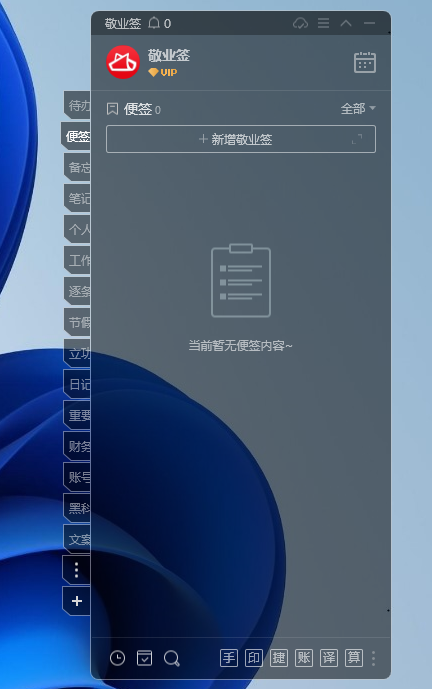The image size is (432, 689).
Task: Click the notification bell icon
Action: [154, 23]
